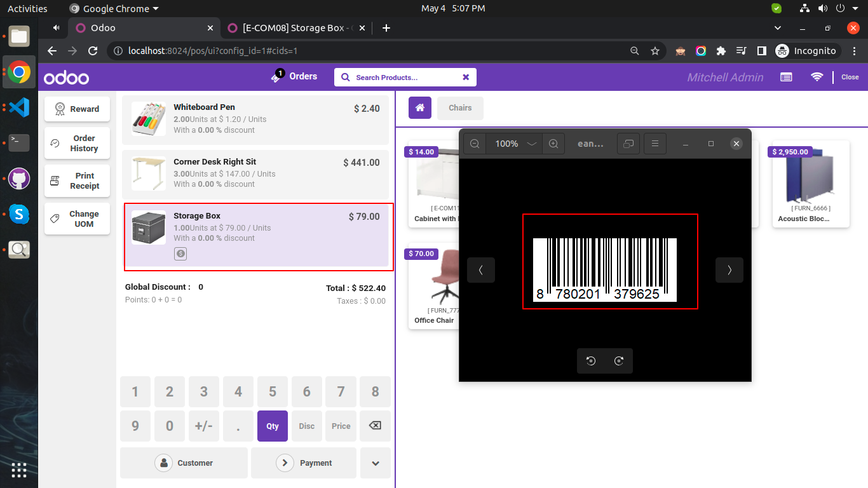The width and height of the screenshot is (868, 488).
Task: Click the Storage Box thumbnail in order
Action: coord(149,227)
